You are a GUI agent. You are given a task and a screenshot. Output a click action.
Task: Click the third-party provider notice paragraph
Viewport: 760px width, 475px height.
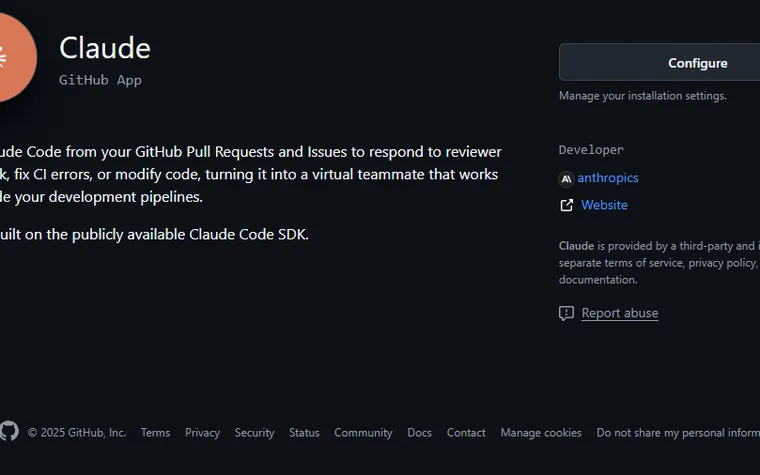pos(659,263)
